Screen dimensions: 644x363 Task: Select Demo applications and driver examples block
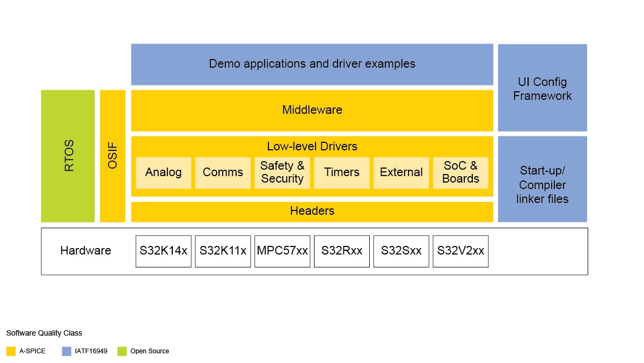coord(312,64)
